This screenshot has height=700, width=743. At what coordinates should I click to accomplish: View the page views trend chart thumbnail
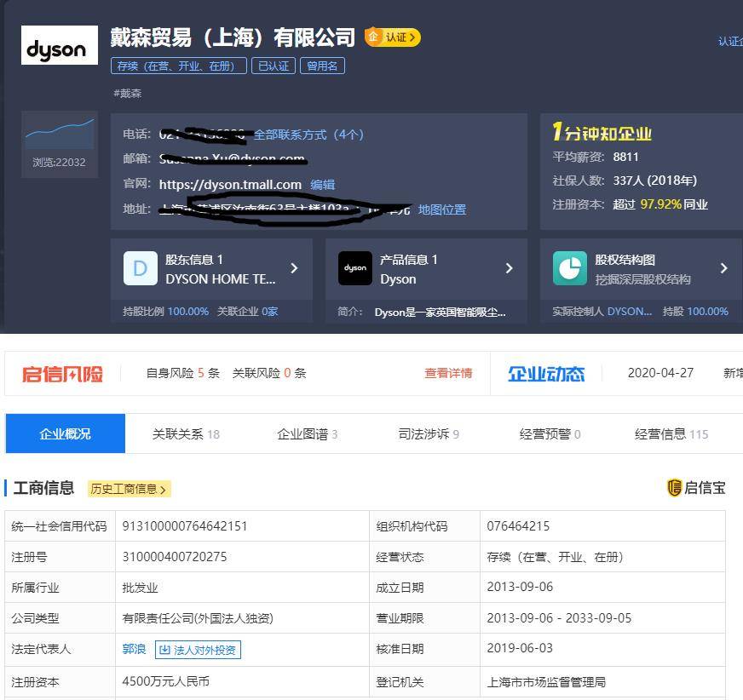60,134
